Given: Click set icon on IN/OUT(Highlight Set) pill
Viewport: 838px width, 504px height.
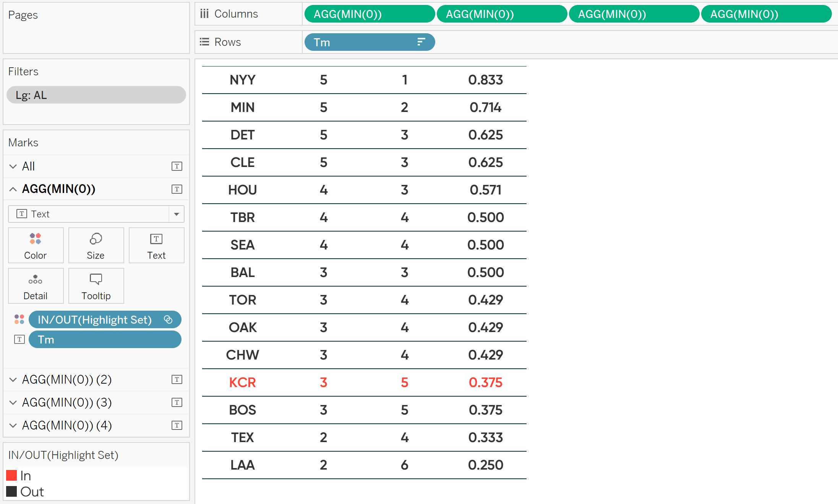Looking at the screenshot, I should (x=168, y=319).
